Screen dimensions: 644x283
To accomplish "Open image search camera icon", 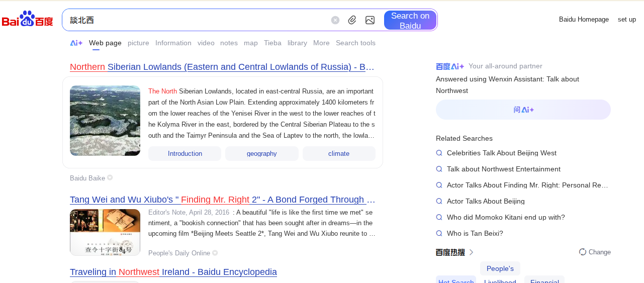I will coord(370,20).
